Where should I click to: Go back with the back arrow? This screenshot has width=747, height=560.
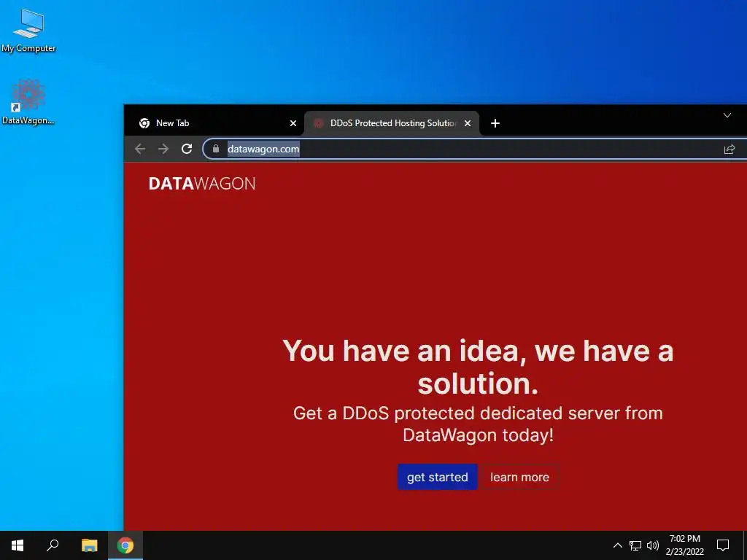click(x=139, y=149)
